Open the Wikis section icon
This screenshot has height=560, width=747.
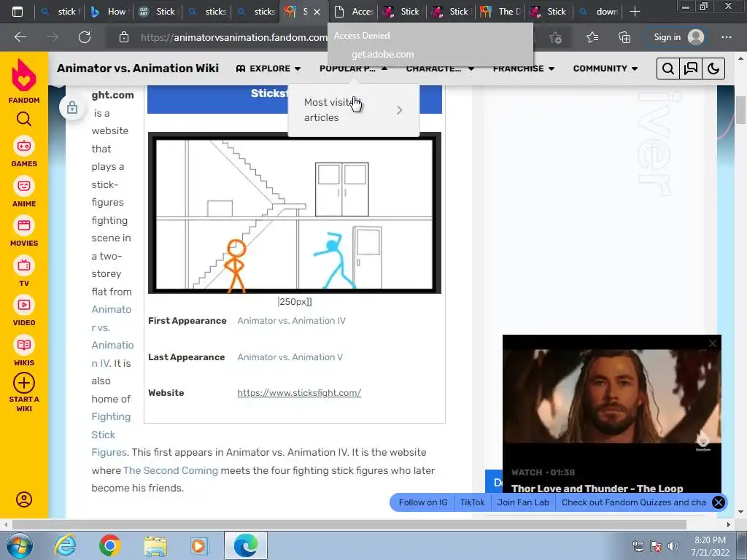click(x=24, y=345)
